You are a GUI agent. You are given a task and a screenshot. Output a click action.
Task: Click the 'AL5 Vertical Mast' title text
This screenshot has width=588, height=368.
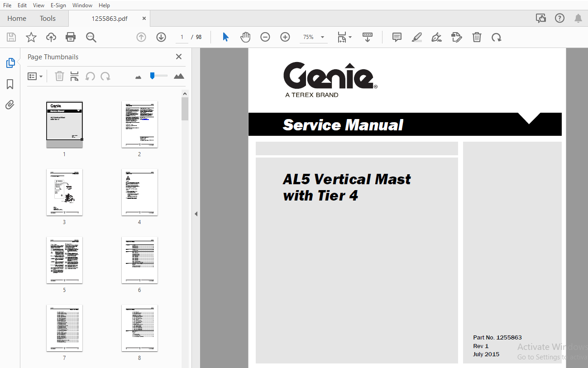pos(347,179)
